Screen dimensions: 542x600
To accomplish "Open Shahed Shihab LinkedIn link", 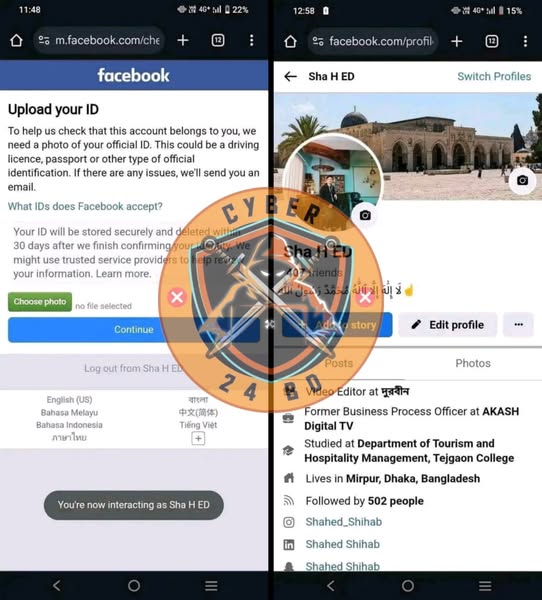I will 343,544.
